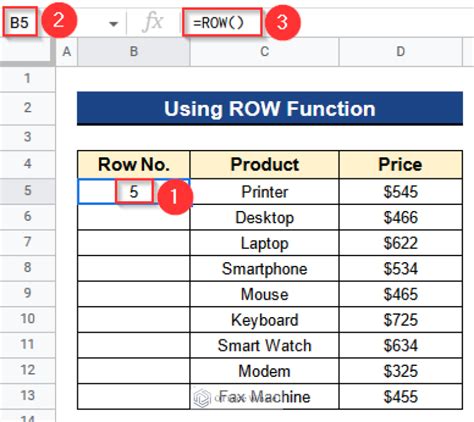Select column C header
The width and height of the screenshot is (474, 422).
pos(264,52)
